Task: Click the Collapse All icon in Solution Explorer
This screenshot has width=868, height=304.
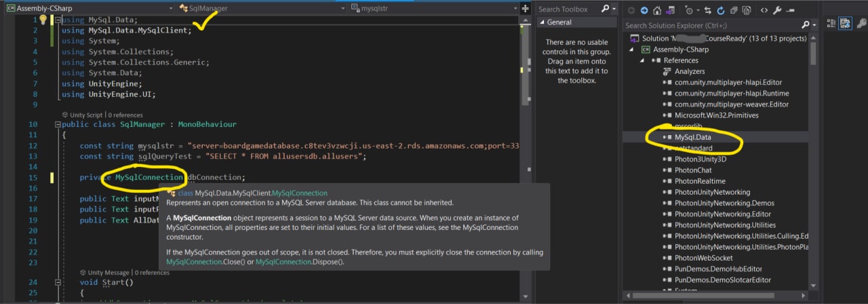Action: pyautogui.click(x=734, y=9)
